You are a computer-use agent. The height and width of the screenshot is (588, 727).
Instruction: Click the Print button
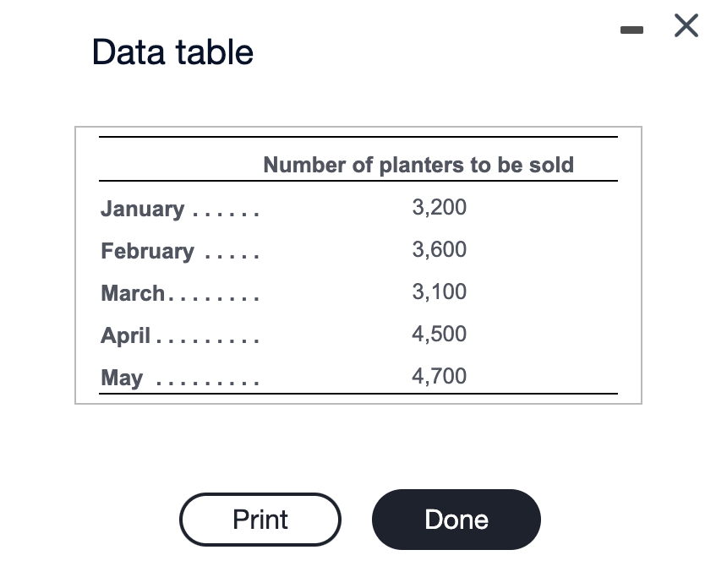(260, 520)
